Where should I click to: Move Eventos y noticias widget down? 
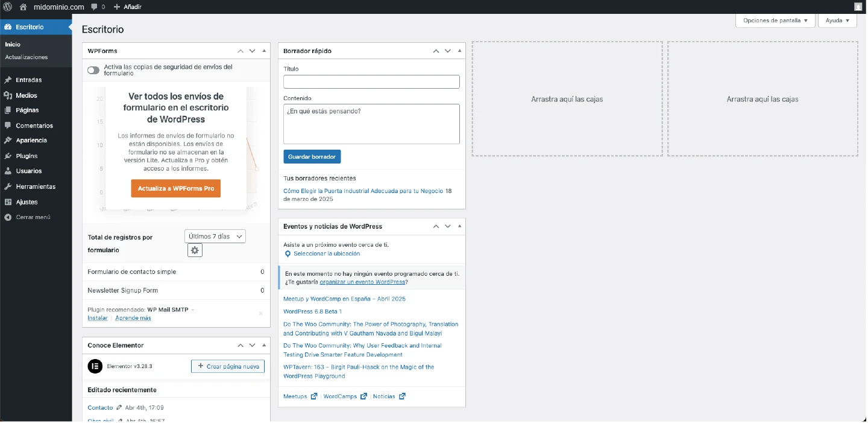[x=447, y=226]
